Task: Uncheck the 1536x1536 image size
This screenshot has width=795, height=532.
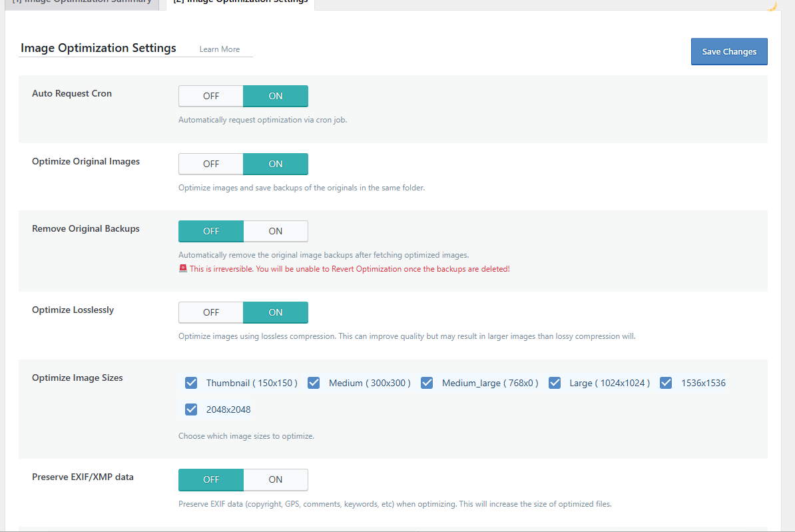Action: click(666, 383)
